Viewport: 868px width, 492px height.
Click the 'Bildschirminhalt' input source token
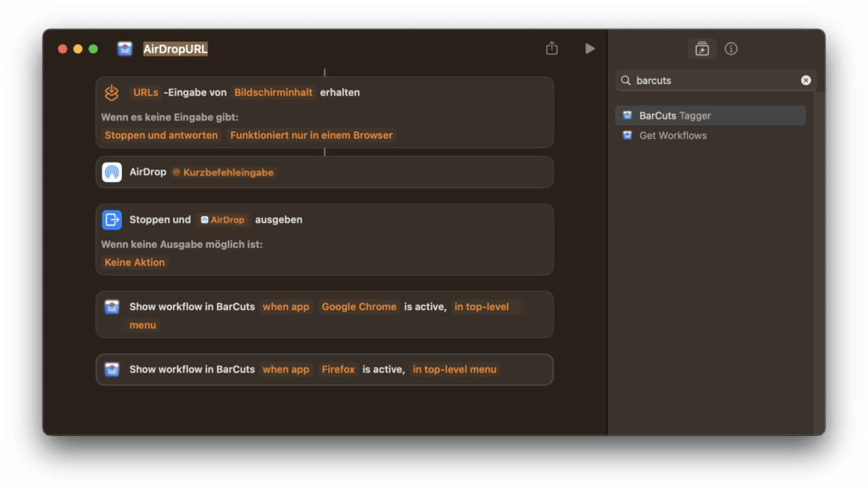[273, 92]
